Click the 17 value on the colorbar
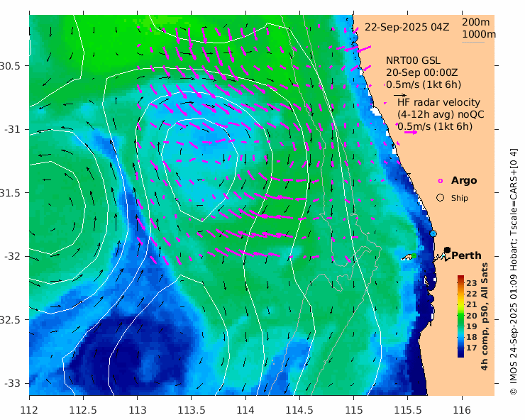Image resolution: width=525 pixels, height=420 pixels. point(471,348)
